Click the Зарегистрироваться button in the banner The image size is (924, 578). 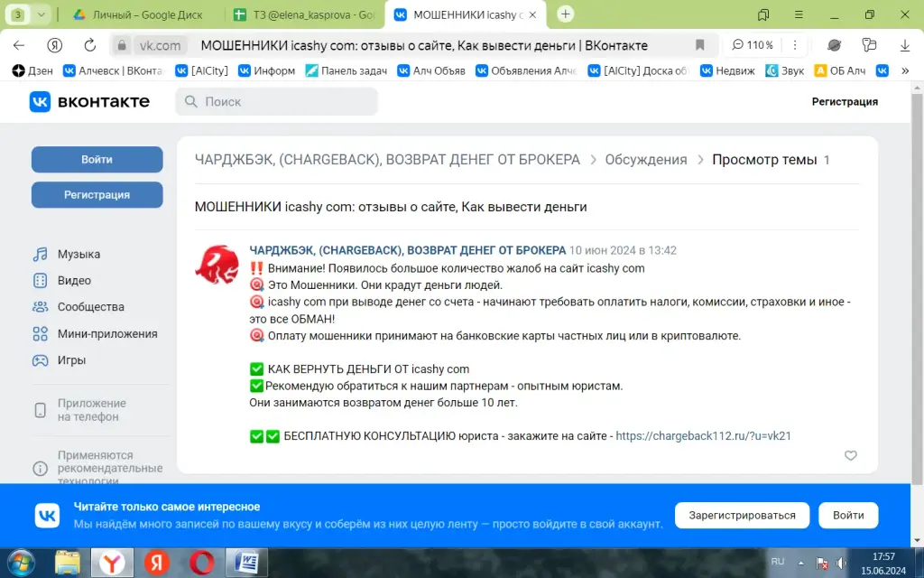tap(742, 516)
